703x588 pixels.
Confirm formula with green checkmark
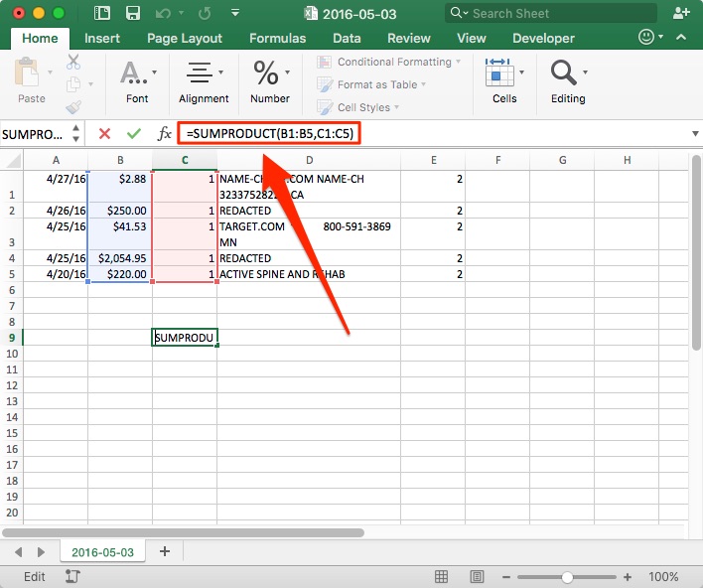[x=133, y=133]
